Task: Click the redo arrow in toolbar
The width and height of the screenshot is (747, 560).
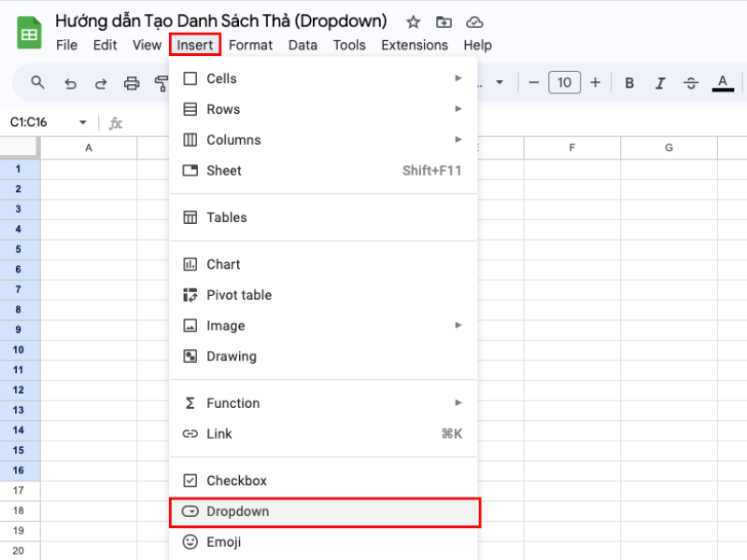Action: tap(100, 83)
